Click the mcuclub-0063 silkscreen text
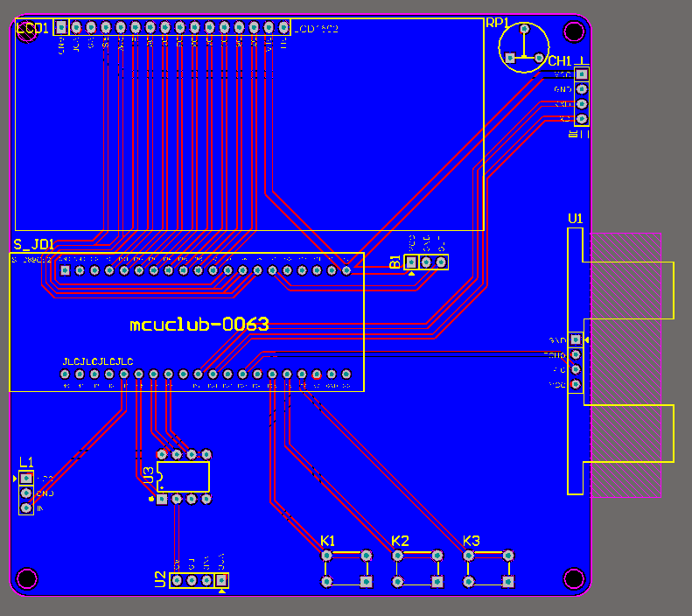This screenshot has width=692, height=616. point(199,325)
